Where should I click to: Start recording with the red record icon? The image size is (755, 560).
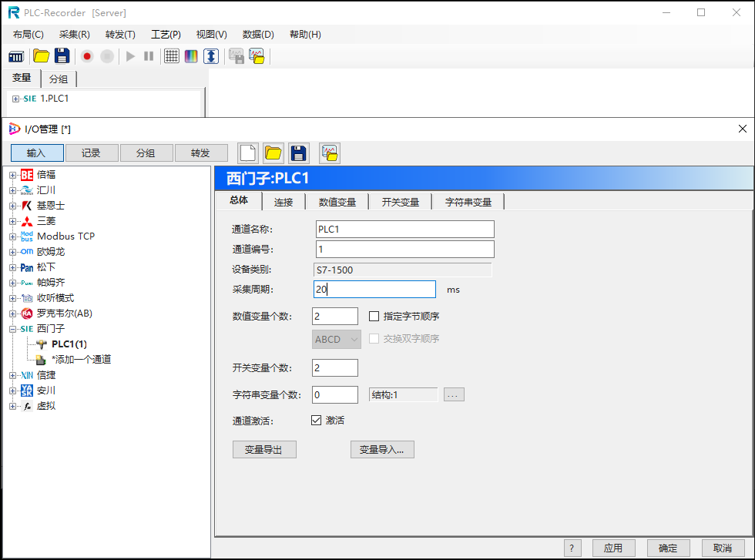coord(86,55)
